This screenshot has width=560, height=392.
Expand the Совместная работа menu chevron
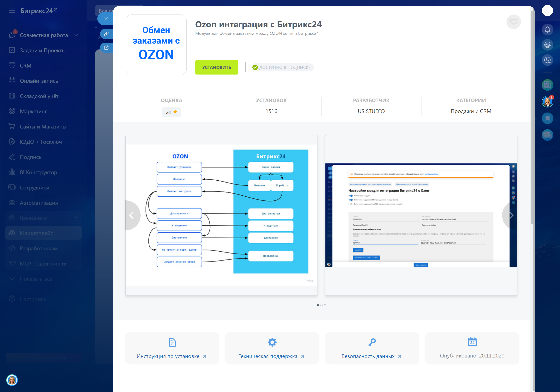(x=76, y=35)
